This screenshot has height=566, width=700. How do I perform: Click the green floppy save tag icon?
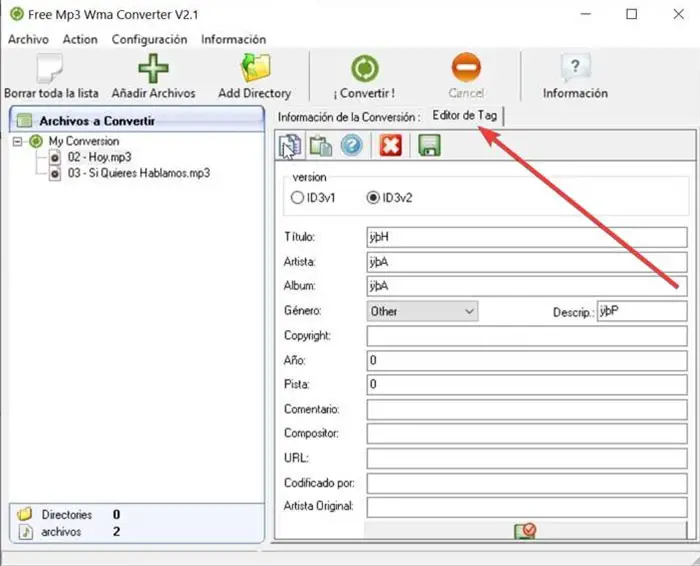[x=429, y=146]
